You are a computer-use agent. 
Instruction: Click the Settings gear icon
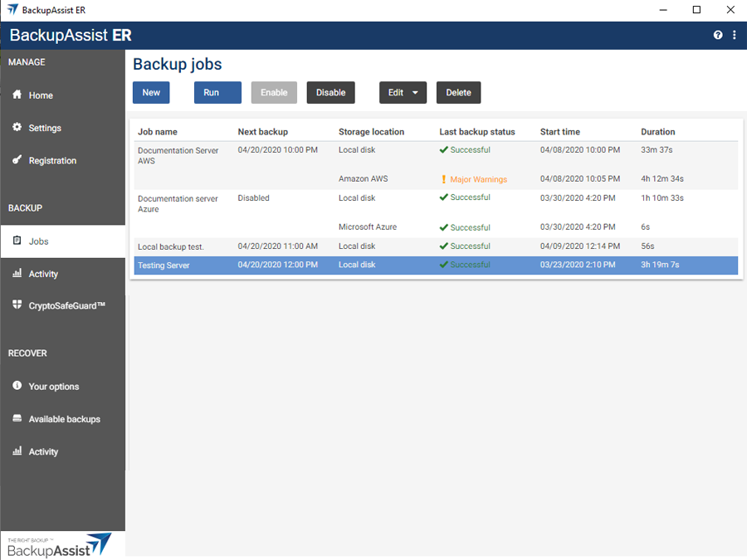point(17,127)
